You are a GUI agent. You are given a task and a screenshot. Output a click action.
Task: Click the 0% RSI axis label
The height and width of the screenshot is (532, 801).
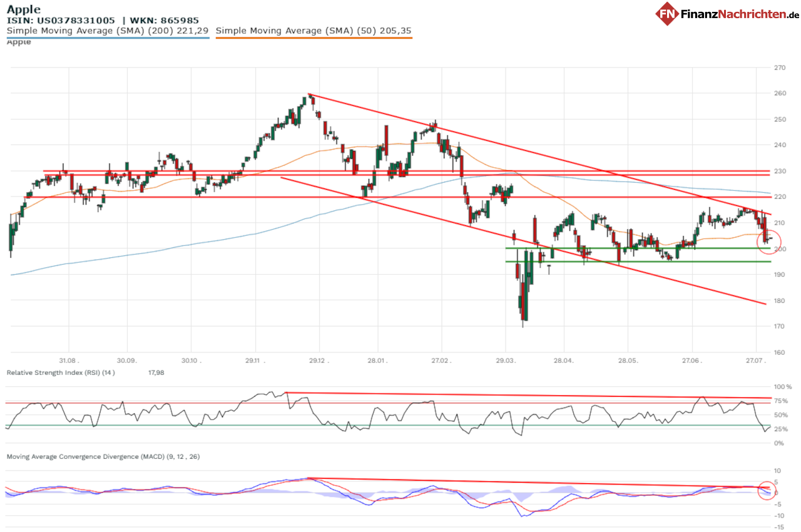[780, 443]
